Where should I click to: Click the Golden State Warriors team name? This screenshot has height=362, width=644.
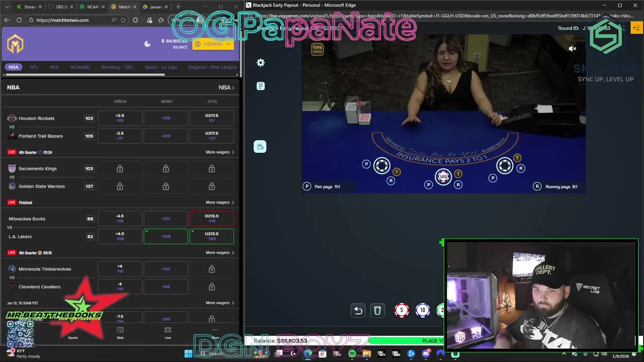click(42, 186)
